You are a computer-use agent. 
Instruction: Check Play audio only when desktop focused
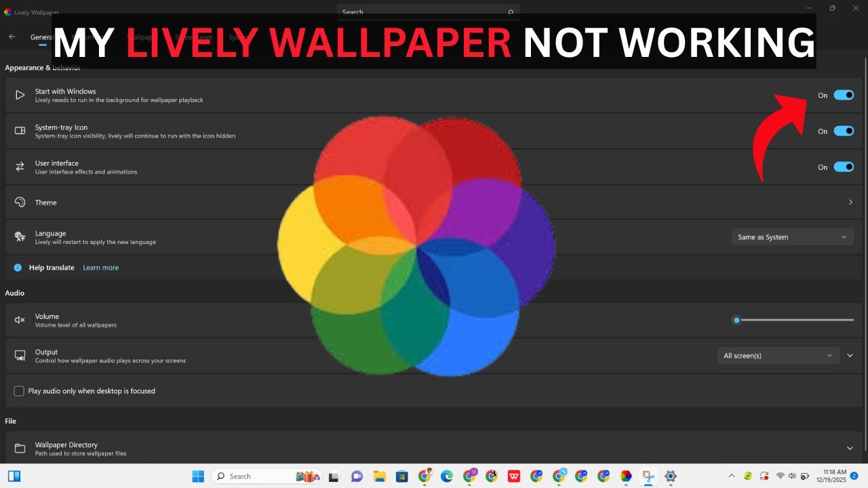[19, 391]
